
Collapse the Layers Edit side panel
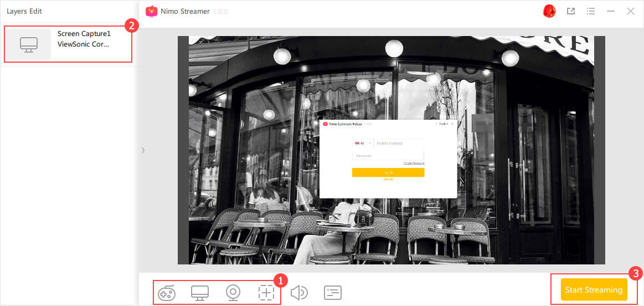tap(143, 150)
